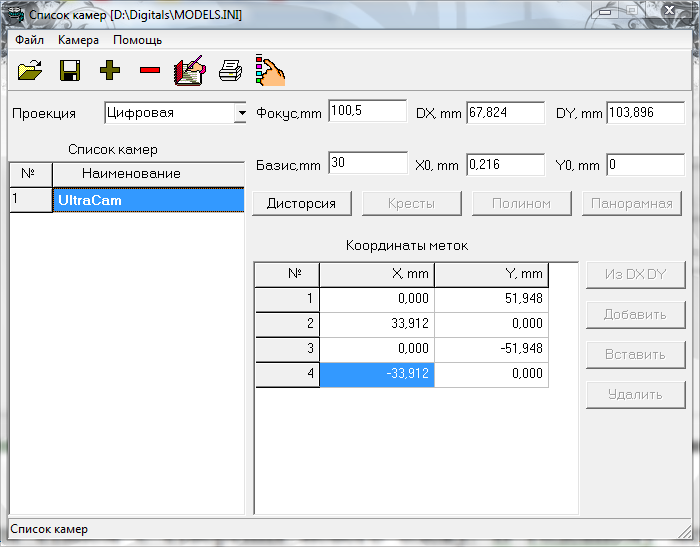This screenshot has height=547, width=700.
Task: Click the X0, mm input field
Action: coord(505,165)
